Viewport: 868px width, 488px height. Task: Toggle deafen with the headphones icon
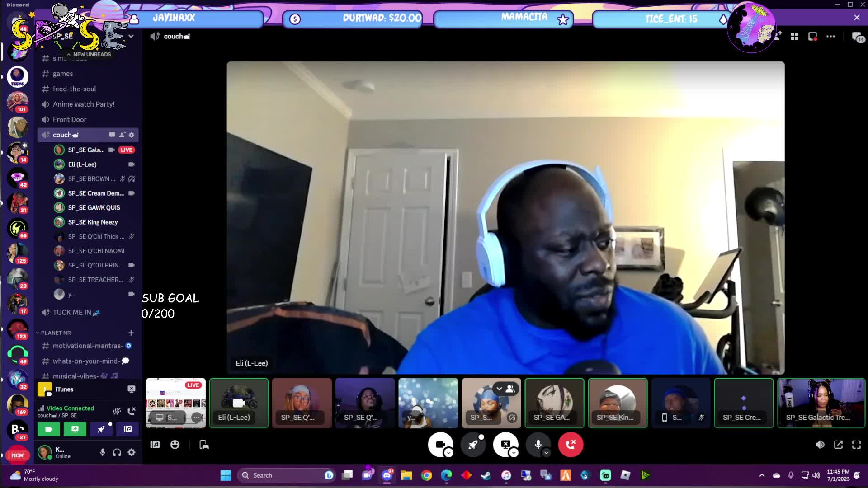coord(117,452)
